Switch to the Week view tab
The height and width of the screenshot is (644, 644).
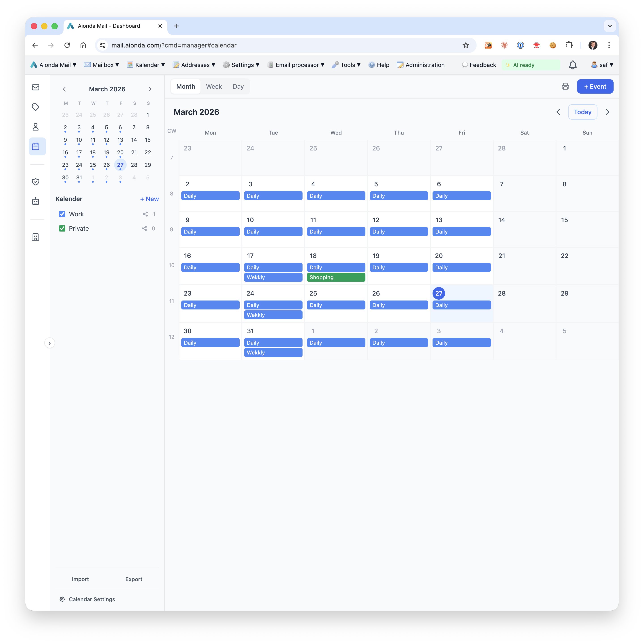tap(214, 87)
